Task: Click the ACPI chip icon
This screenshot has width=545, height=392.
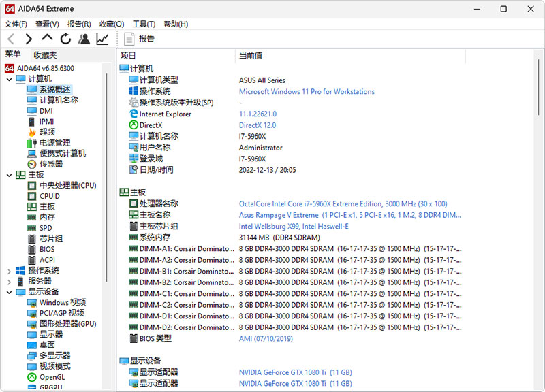Action: (x=31, y=260)
